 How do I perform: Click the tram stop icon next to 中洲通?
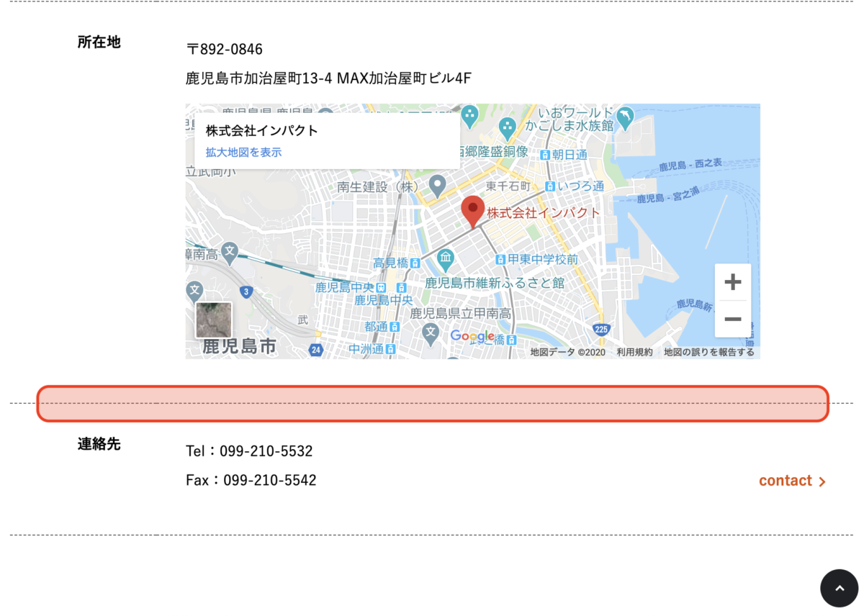click(x=391, y=350)
